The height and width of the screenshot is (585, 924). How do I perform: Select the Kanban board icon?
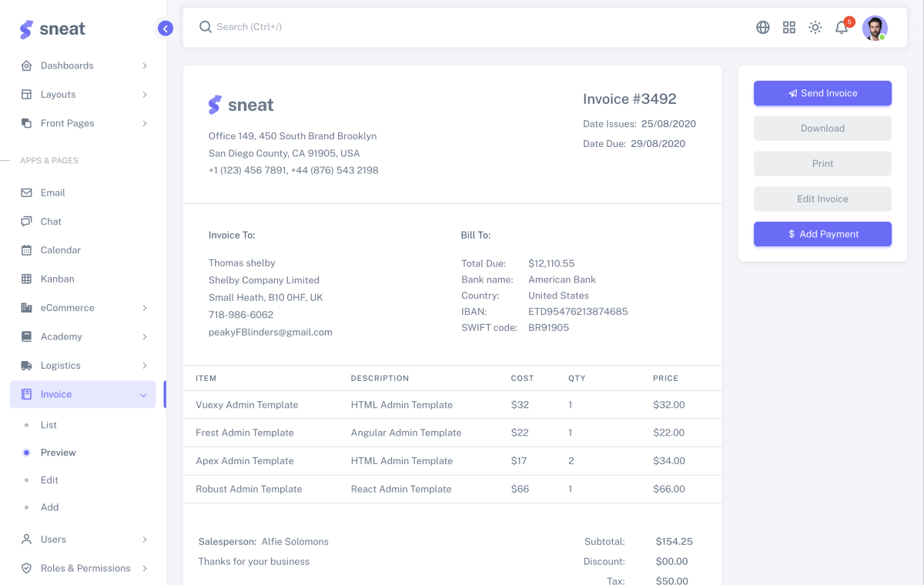tap(26, 279)
